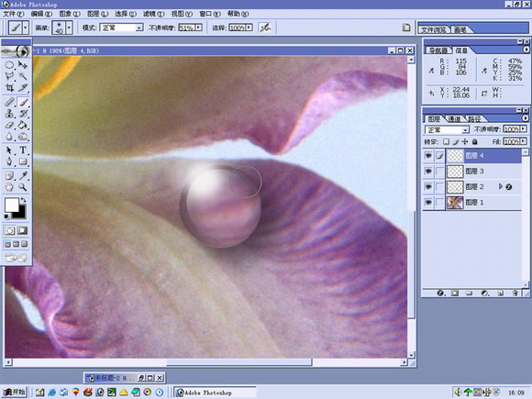Hide layer 图层 4 visibility eye

click(428, 156)
